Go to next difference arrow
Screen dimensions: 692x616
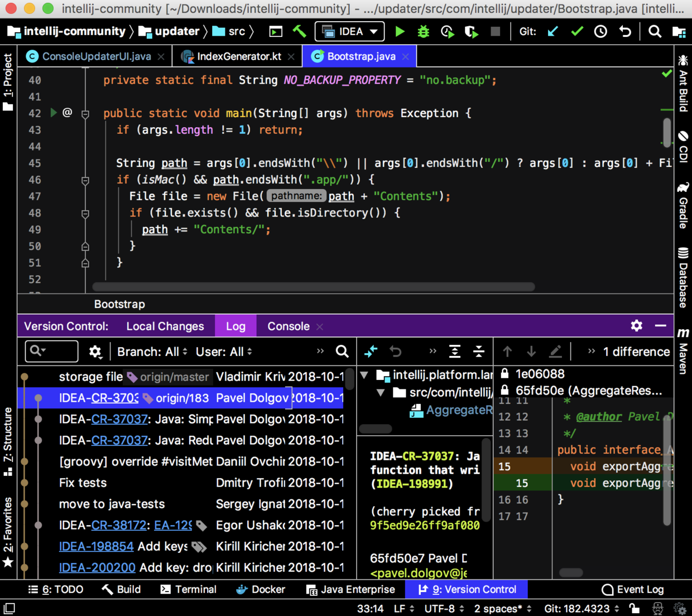click(531, 351)
